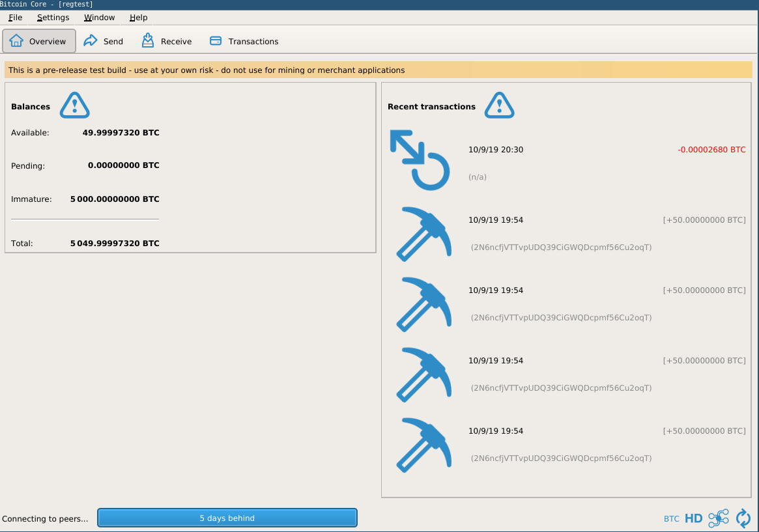The width and height of the screenshot is (759, 532).
Task: Click the 'Pending:' label
Action: point(28,166)
